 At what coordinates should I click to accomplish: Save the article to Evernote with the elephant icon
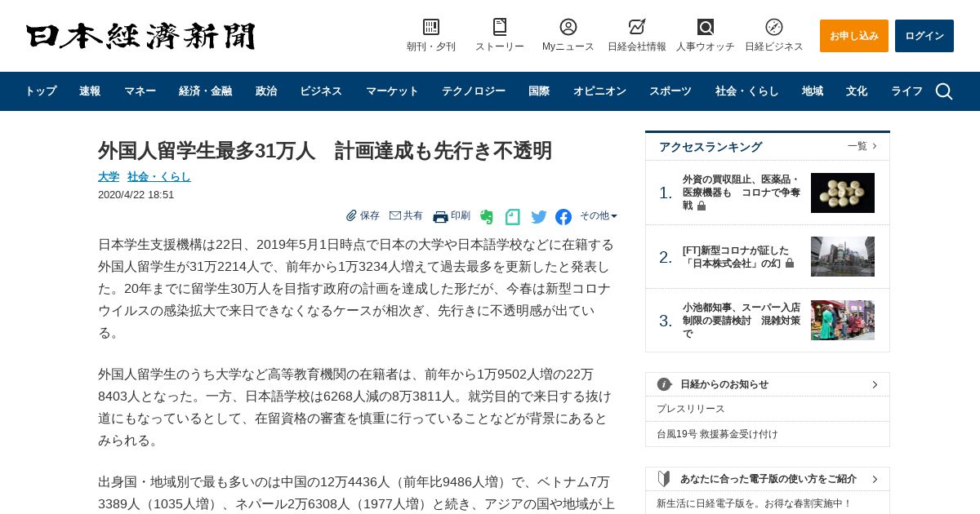[487, 217]
